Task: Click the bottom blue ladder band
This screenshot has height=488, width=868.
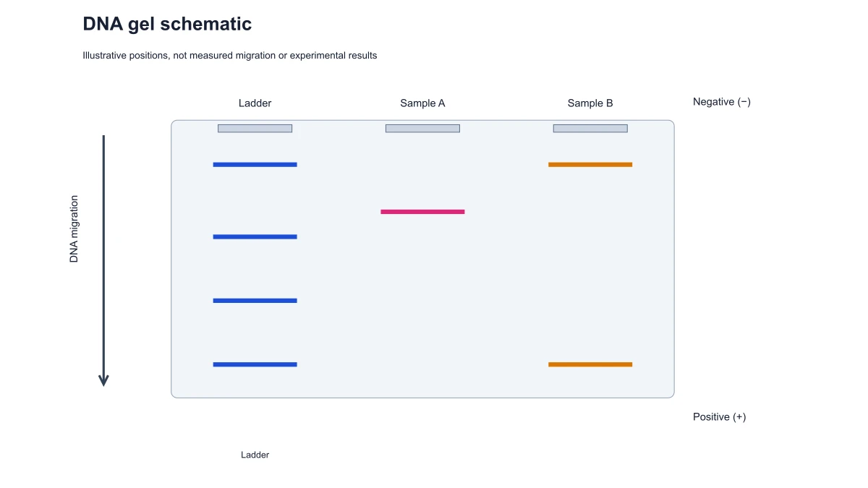Action: (255, 364)
